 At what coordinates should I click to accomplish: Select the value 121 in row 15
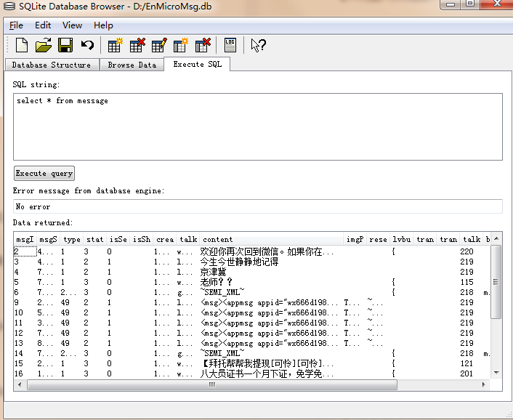click(x=466, y=363)
